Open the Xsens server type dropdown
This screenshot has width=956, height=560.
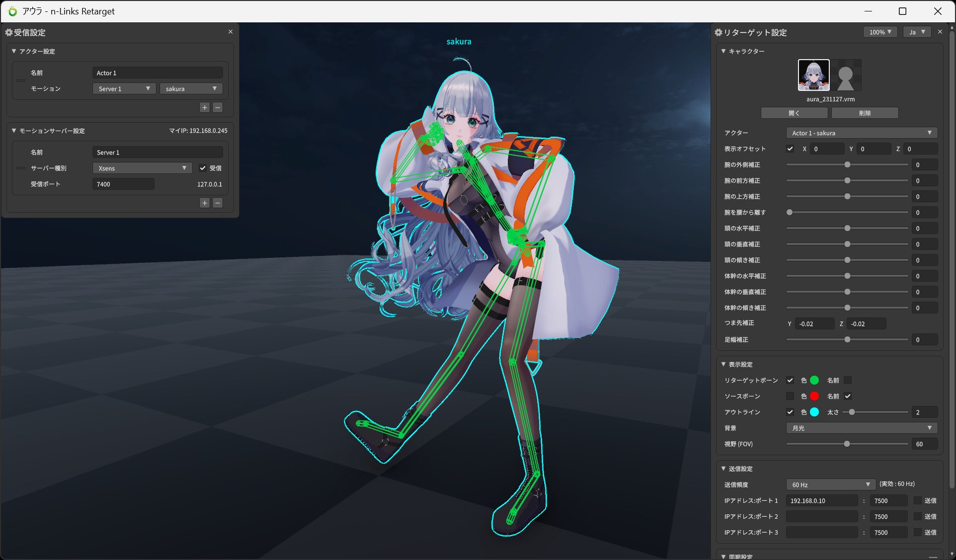[142, 168]
